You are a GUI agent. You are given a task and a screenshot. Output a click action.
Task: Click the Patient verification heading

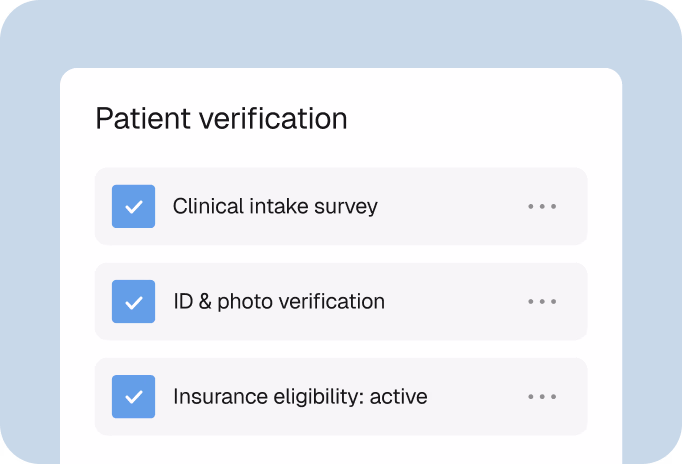[x=221, y=119]
